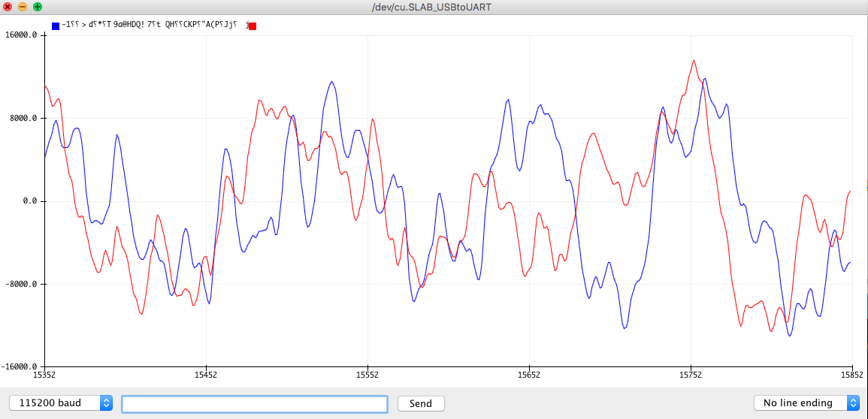Click the Send button
Screen dimensions: 868x419
(x=421, y=403)
